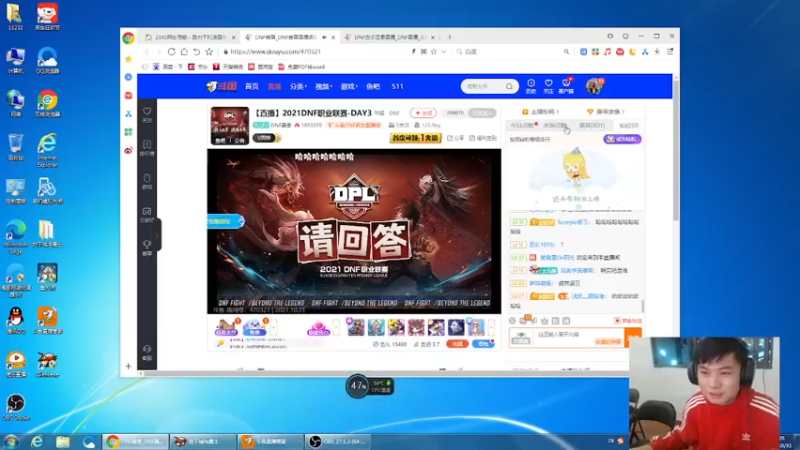
Task: Click the orange recharge button below video
Action: point(457,344)
